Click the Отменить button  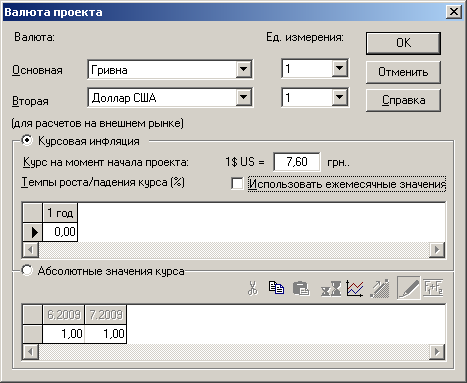[x=403, y=72]
